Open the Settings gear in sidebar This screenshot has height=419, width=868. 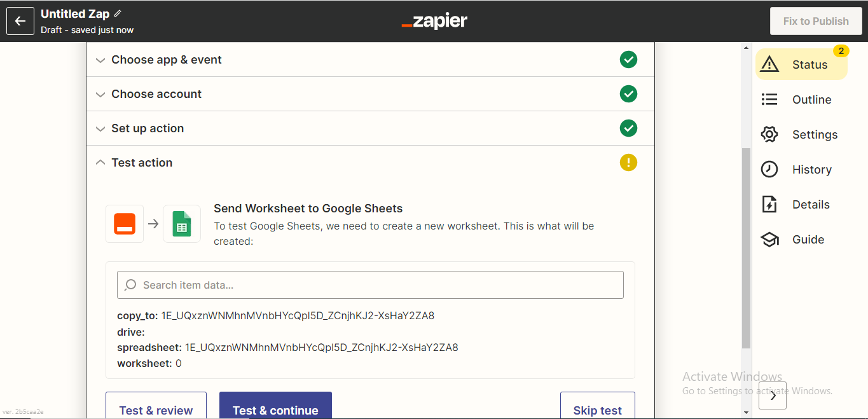point(769,134)
